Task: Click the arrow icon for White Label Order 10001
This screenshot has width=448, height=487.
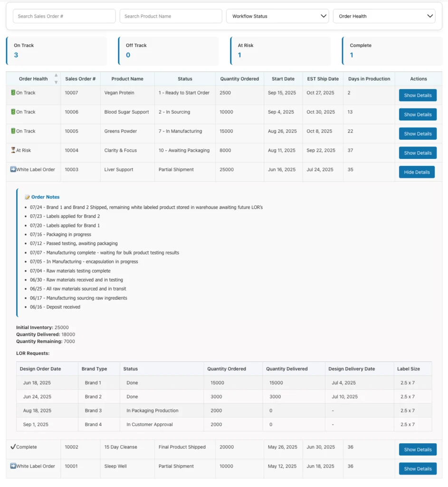Action: (x=13, y=466)
